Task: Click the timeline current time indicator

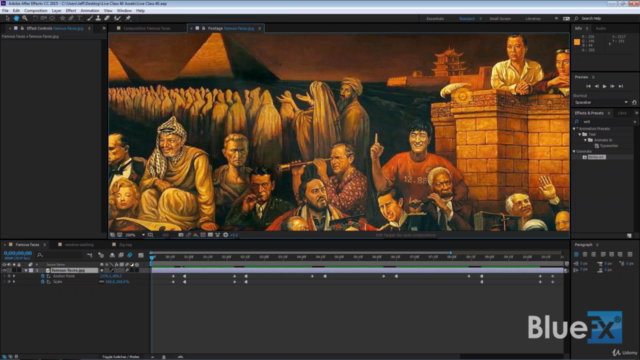Action: pyautogui.click(x=152, y=257)
